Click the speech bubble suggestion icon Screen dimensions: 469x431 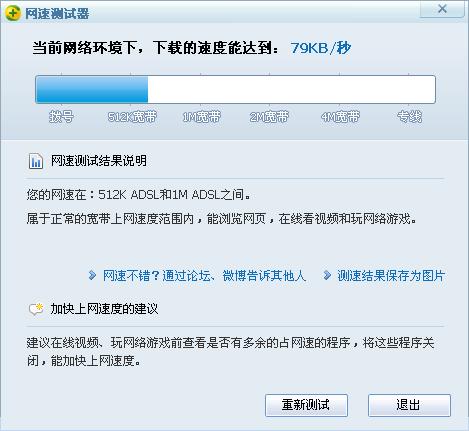pos(36,309)
